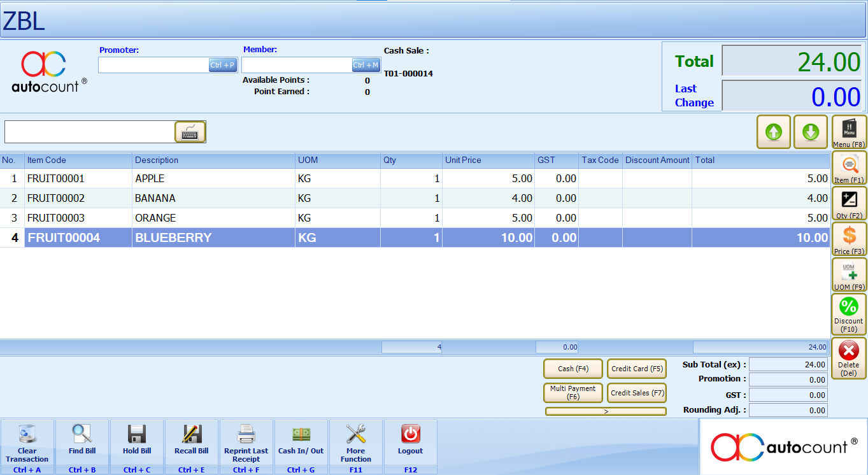This screenshot has height=475, width=868.
Task: Start a Multi Payment (F6)
Action: click(573, 392)
